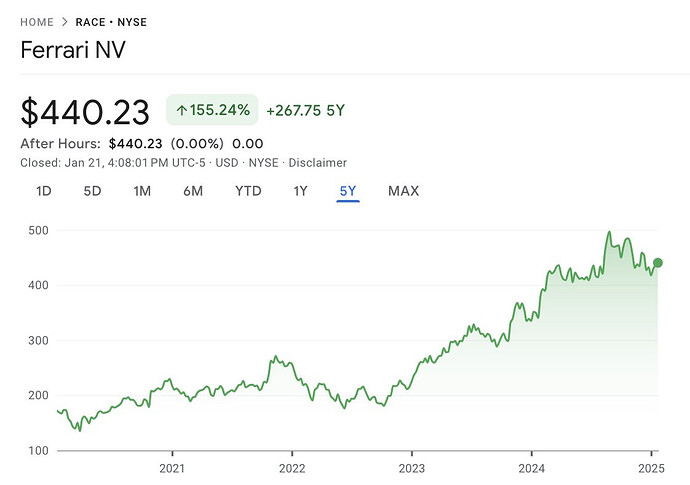Select the 1D time range tab
Image resolution: width=690 pixels, height=485 pixels.
[44, 191]
